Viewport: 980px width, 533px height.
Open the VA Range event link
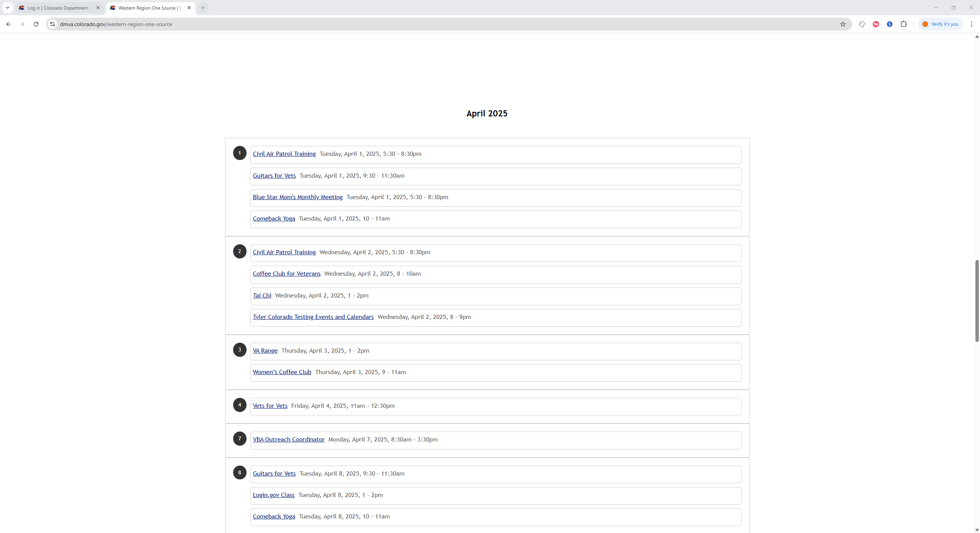tap(265, 351)
